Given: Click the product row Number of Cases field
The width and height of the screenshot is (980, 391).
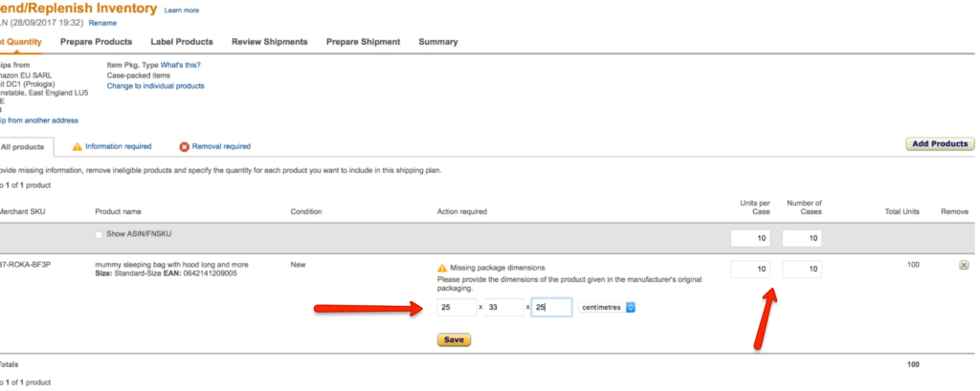Looking at the screenshot, I should [x=801, y=270].
